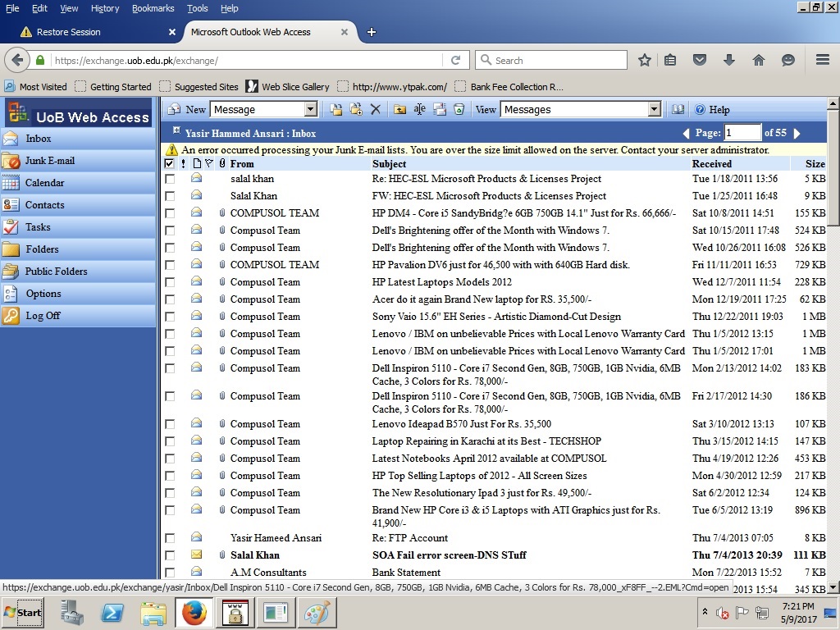840x630 pixels.
Task: Check the Salal Khan FW: HEC-ESL message
Action: pyautogui.click(x=170, y=196)
